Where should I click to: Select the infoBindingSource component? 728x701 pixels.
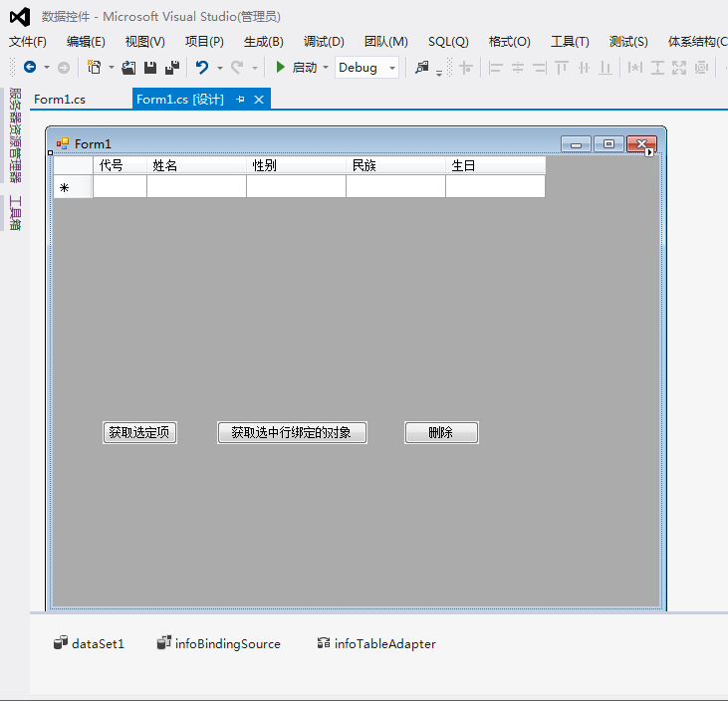point(219,643)
